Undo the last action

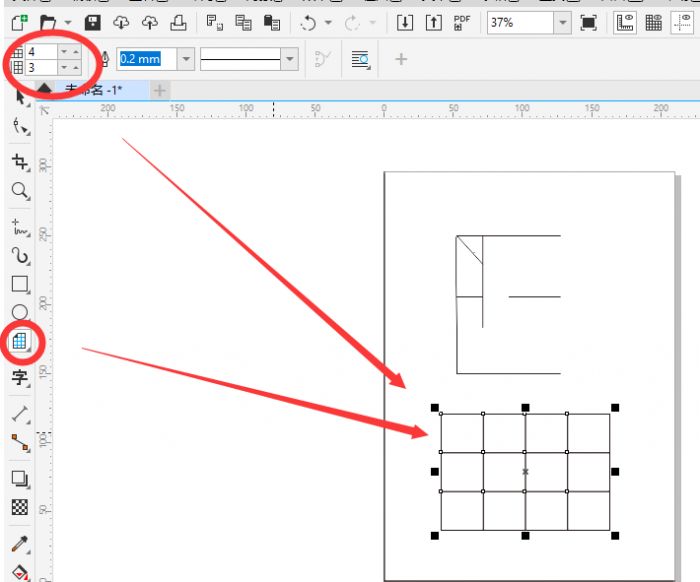coord(308,22)
